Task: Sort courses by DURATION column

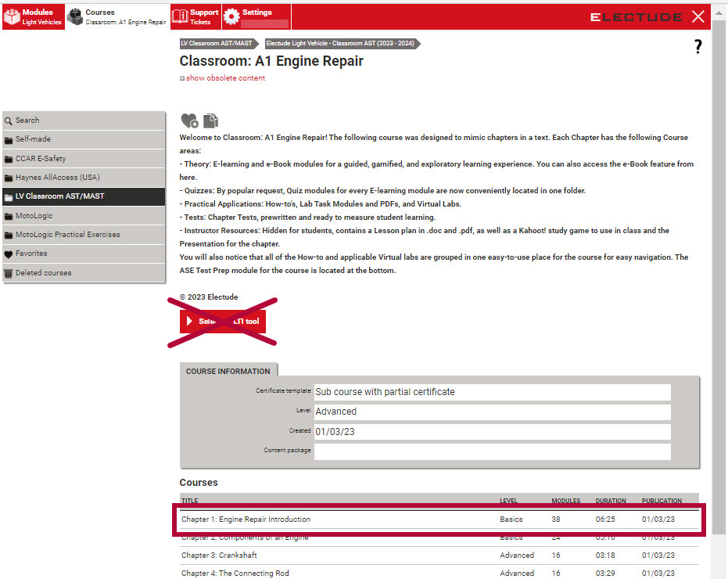Action: click(x=611, y=501)
